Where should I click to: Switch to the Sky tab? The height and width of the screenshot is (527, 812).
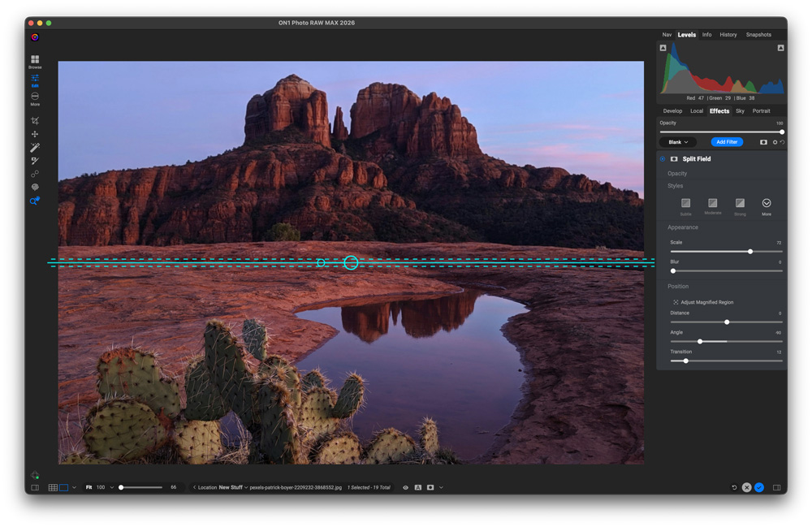pyautogui.click(x=740, y=111)
